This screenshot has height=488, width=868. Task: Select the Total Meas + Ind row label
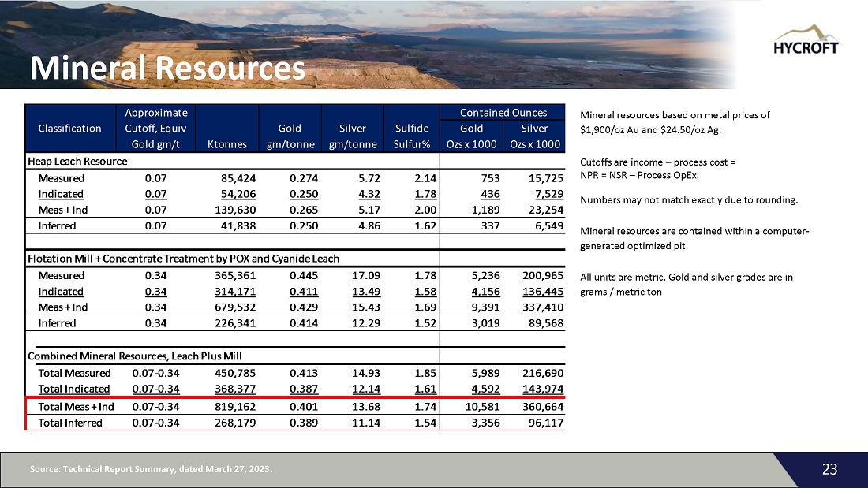[x=76, y=407]
